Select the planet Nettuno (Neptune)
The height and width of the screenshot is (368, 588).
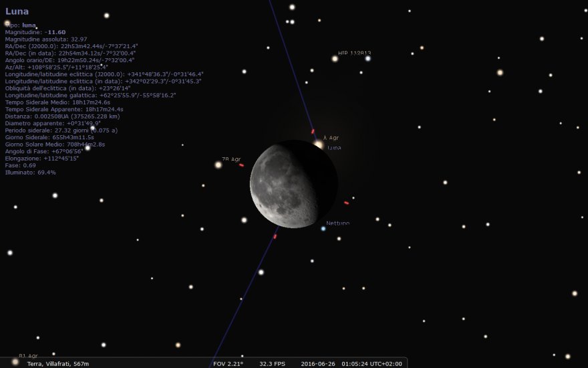pos(323,229)
